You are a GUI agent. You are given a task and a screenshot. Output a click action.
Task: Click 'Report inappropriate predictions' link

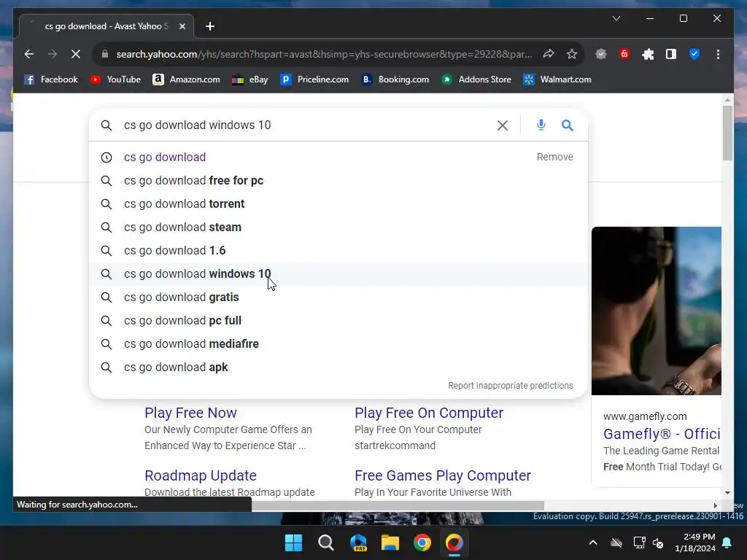click(510, 386)
